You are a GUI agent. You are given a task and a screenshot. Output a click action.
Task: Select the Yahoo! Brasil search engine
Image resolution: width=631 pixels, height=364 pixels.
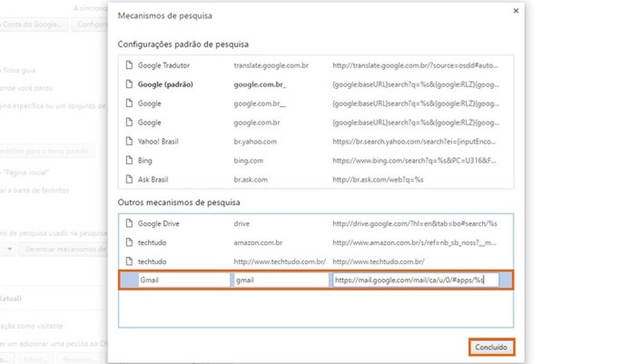click(316, 141)
